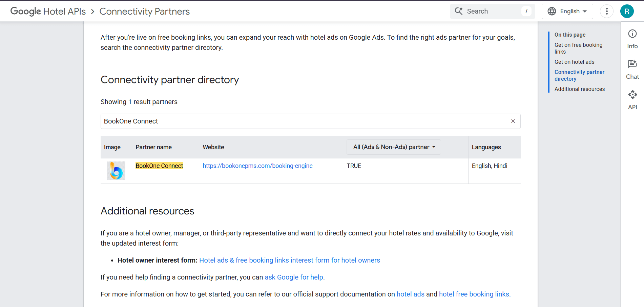Click the Connectivity Partners breadcrumb

pyautogui.click(x=144, y=11)
